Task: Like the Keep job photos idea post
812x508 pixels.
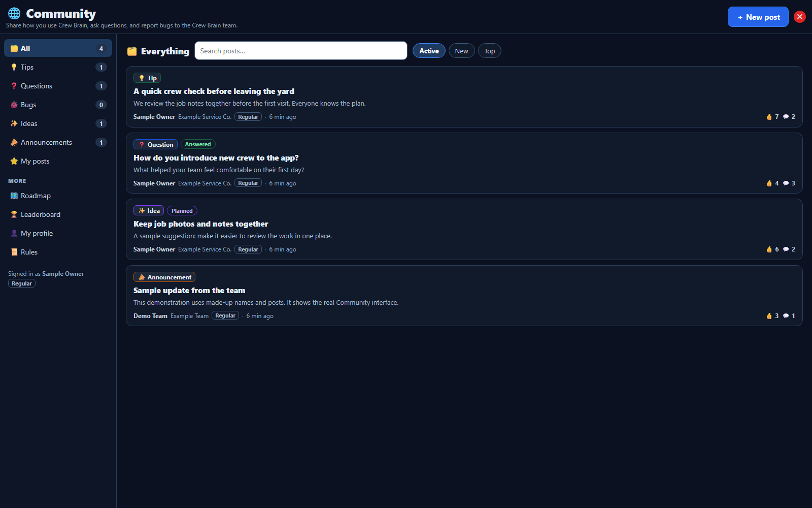Action: coord(772,249)
